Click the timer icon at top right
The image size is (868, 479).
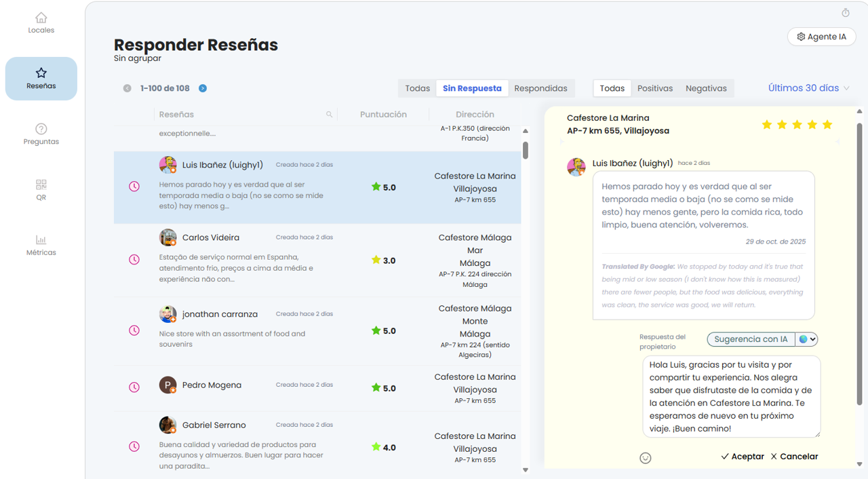coord(846,13)
